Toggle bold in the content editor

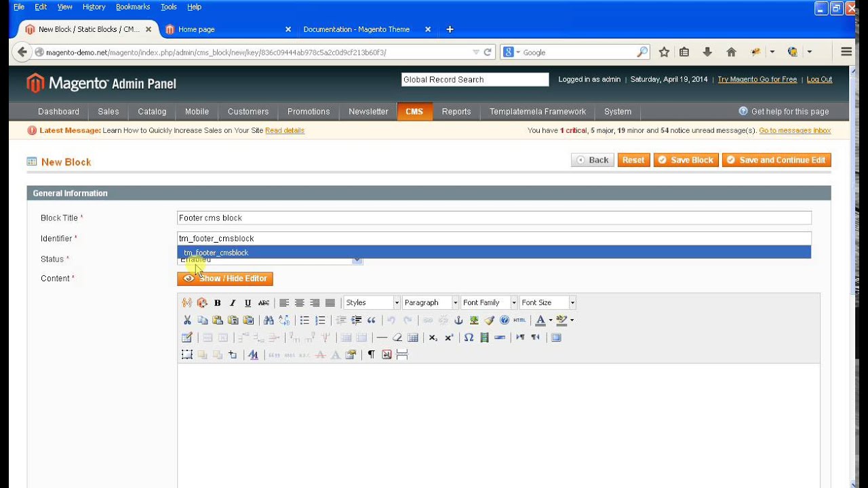click(x=217, y=303)
